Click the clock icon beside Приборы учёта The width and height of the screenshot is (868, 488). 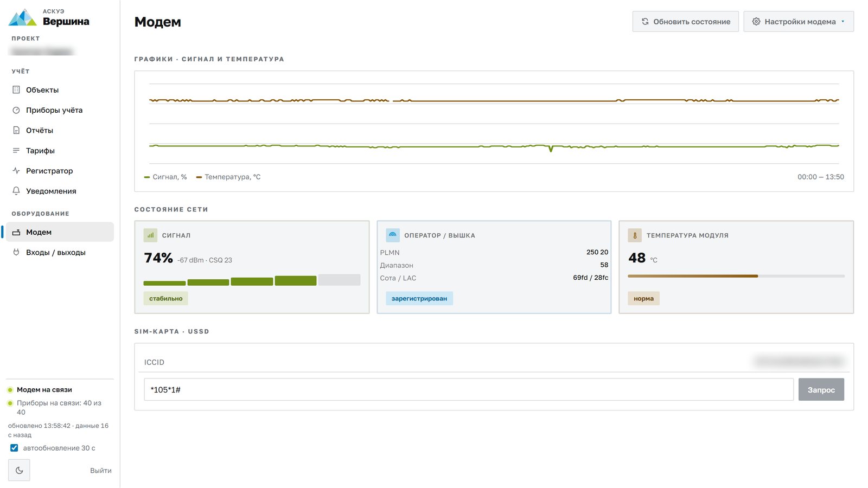click(x=16, y=110)
